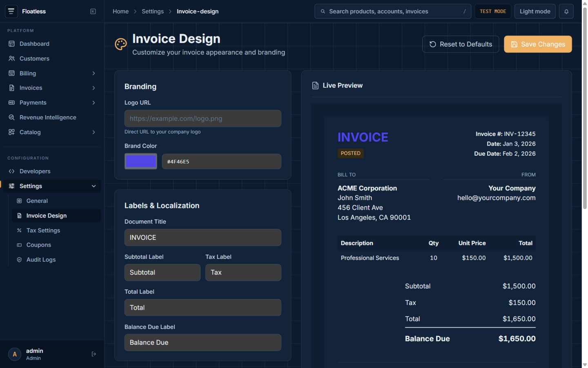Open the Brand Color swatch picker
Screen dimensions: 588x368
tap(141, 162)
